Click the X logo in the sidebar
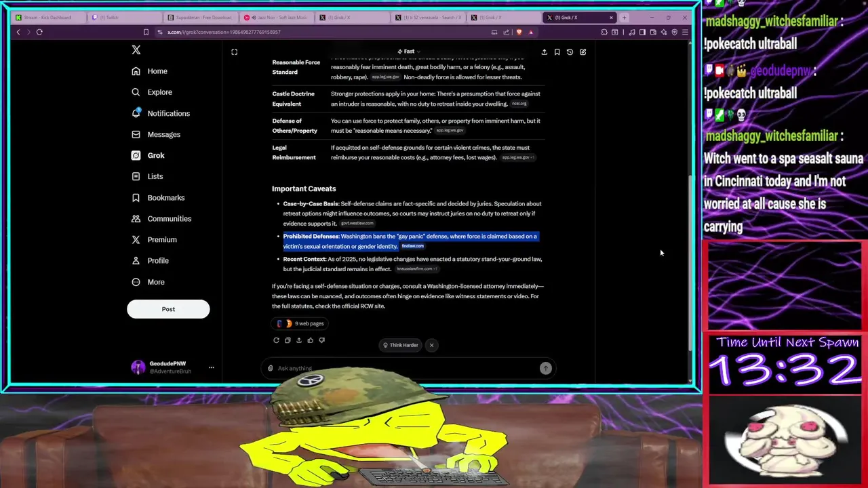The image size is (868, 488). coord(136,50)
